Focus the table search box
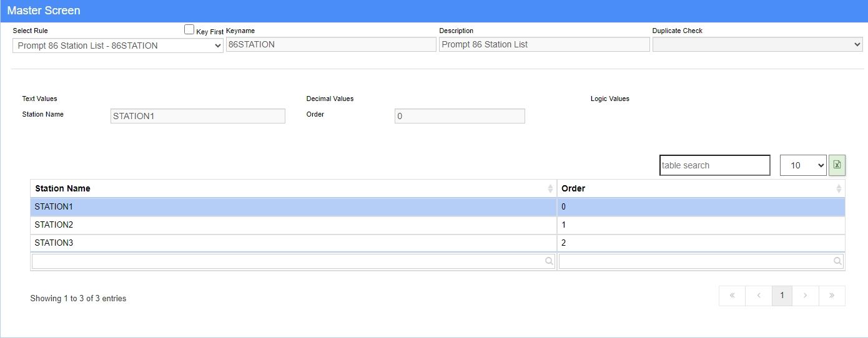 (715, 165)
